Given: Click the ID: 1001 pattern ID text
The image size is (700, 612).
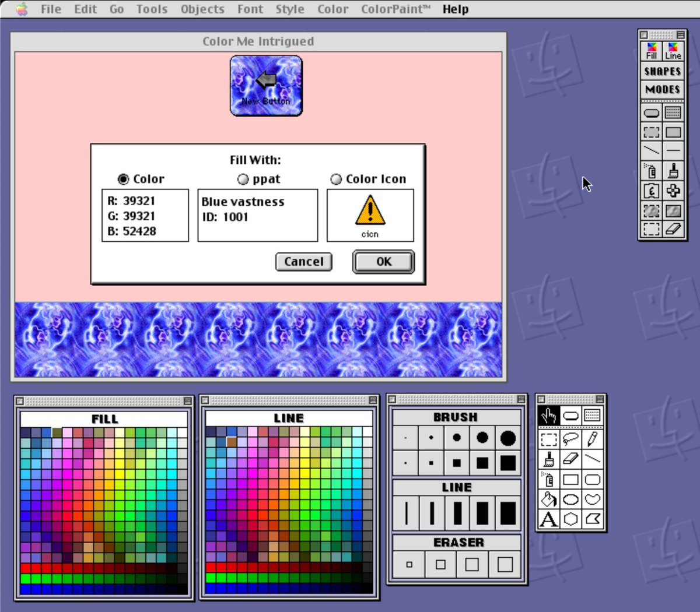Looking at the screenshot, I should (x=225, y=217).
